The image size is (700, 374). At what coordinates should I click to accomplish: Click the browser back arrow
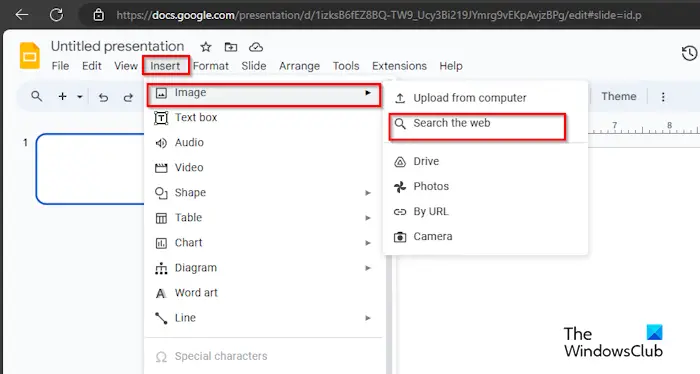pyautogui.click(x=21, y=15)
